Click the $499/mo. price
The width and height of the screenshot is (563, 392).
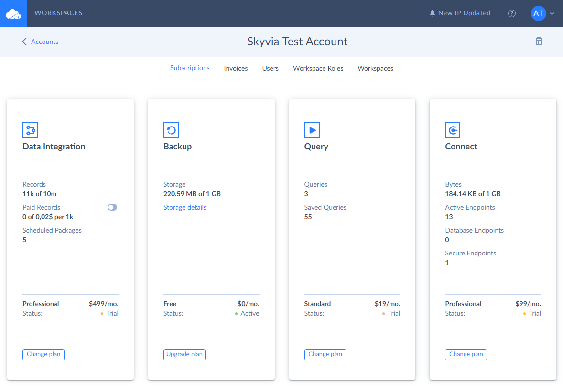click(x=104, y=304)
